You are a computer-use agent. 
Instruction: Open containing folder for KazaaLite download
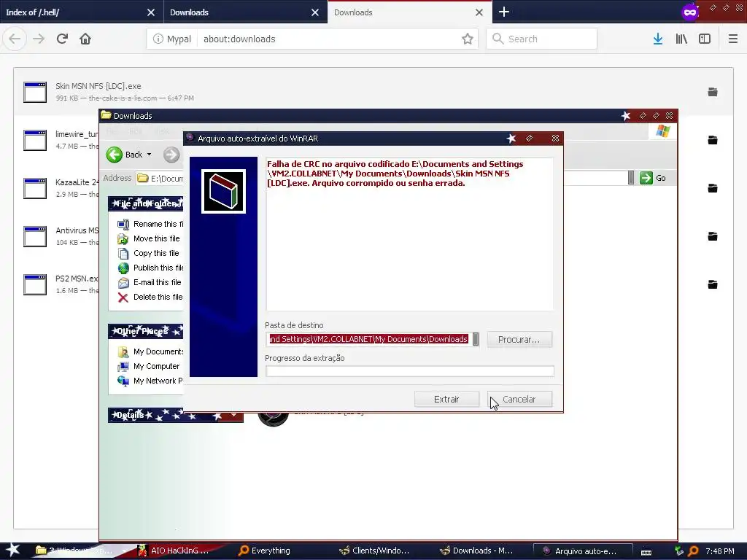pyautogui.click(x=713, y=188)
